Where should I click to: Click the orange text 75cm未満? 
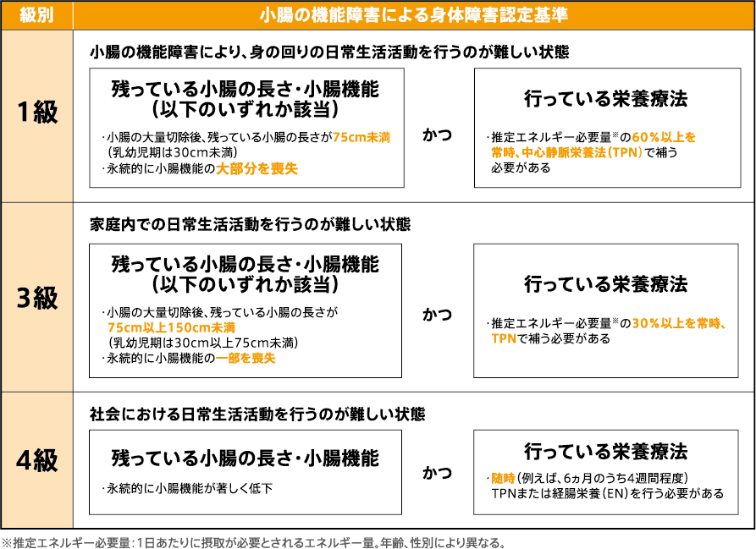coord(361,138)
